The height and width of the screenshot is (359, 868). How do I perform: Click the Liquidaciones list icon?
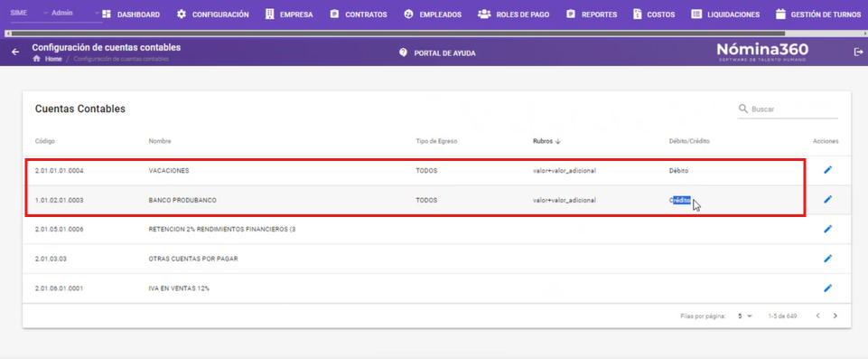click(696, 14)
